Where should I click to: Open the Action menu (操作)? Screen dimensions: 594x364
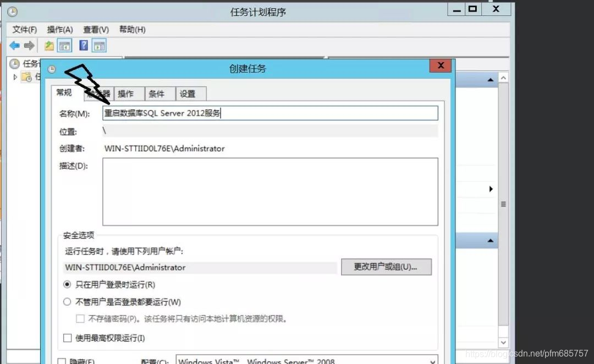pos(60,30)
